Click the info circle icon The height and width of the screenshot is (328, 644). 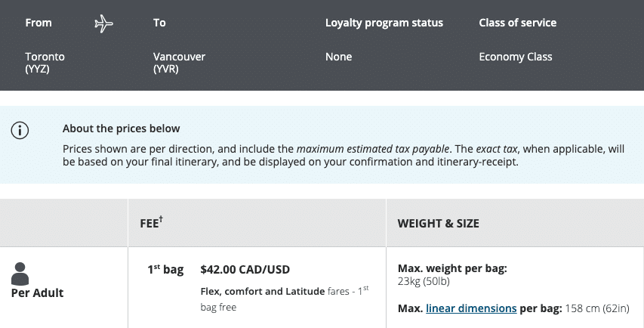[x=20, y=130]
